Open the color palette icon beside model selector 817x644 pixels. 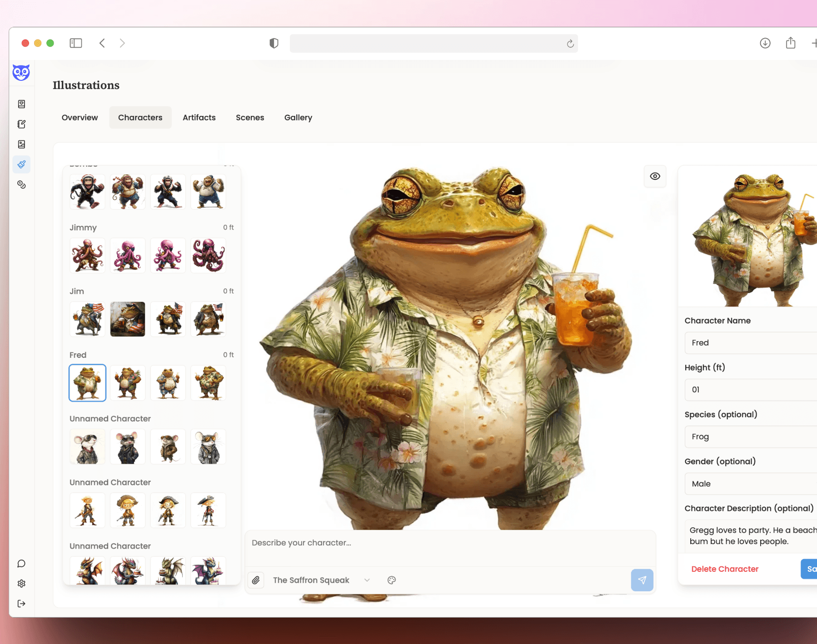pos(391,580)
